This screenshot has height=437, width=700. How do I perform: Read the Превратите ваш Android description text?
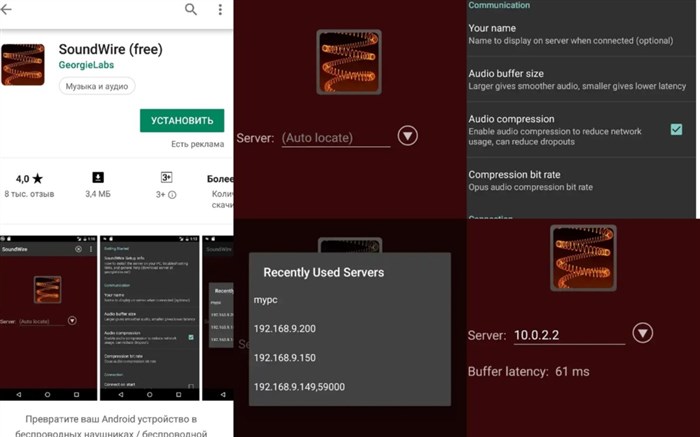(x=111, y=426)
